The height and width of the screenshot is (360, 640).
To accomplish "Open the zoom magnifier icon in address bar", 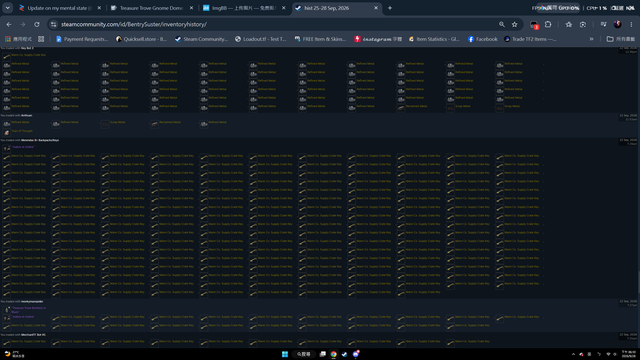I will (x=502, y=24).
